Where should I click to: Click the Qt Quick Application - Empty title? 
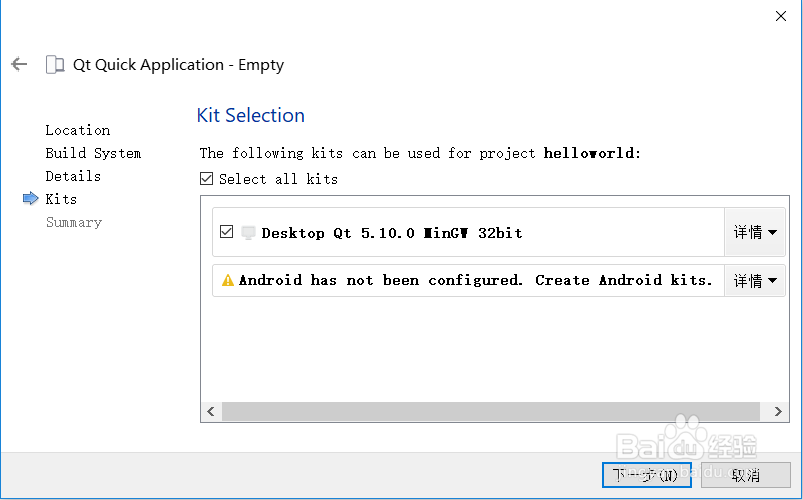pyautogui.click(x=178, y=65)
